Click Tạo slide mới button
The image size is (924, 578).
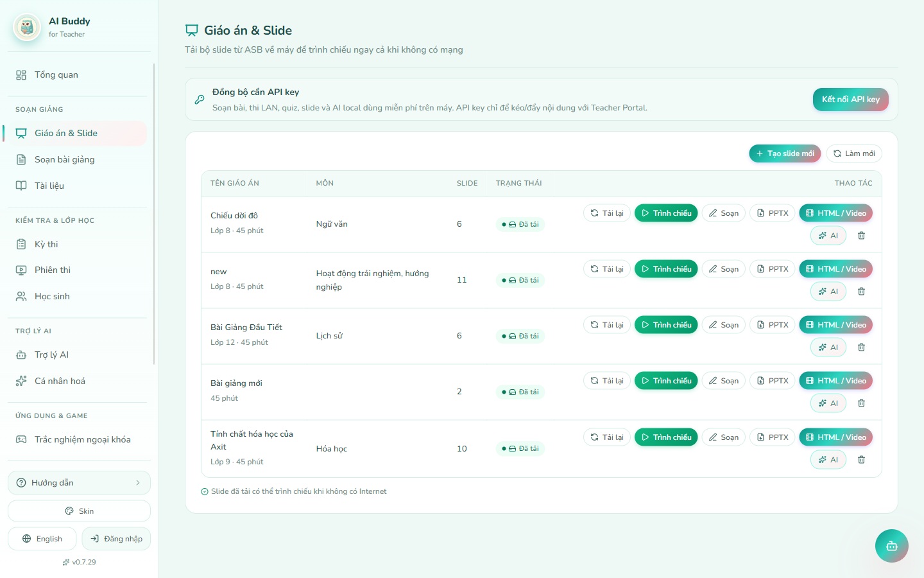tap(785, 153)
